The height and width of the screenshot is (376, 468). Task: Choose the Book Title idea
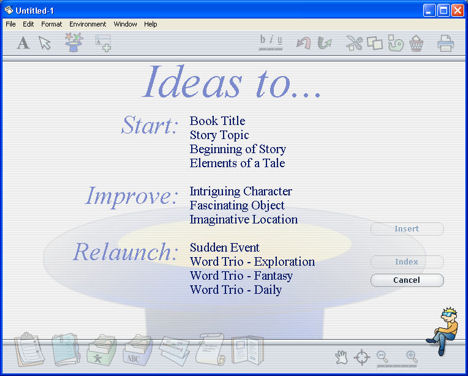[217, 121]
